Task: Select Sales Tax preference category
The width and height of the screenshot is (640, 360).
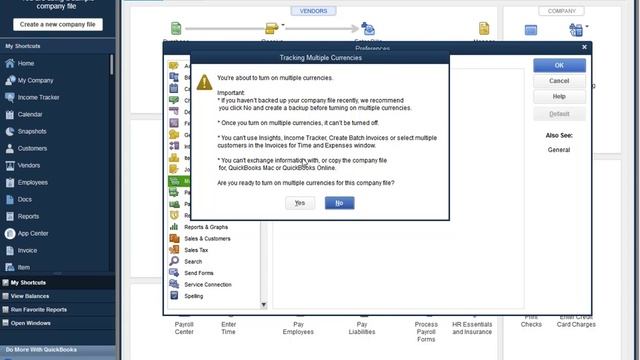Action: (x=196, y=250)
